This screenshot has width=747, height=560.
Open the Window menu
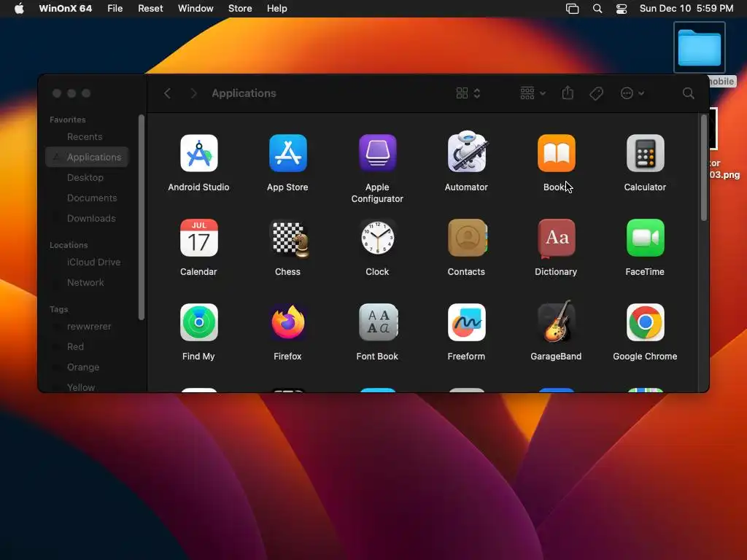pyautogui.click(x=196, y=9)
